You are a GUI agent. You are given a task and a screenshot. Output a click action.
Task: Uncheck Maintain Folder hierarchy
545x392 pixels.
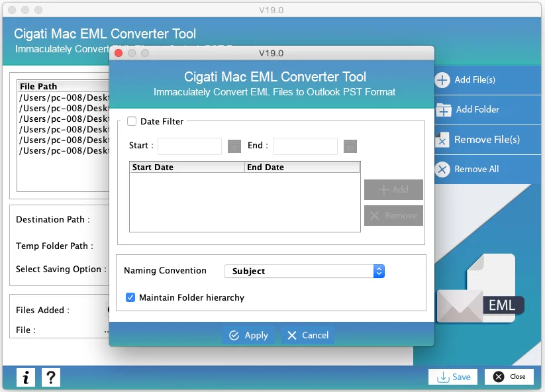tap(130, 297)
